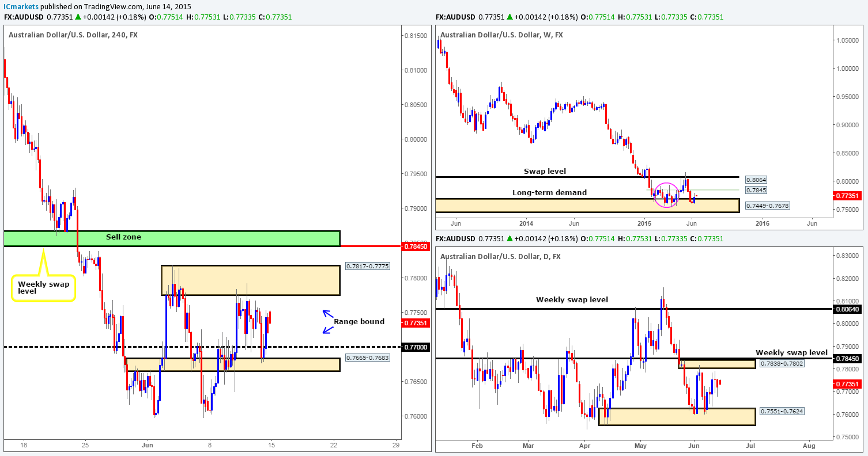The height and width of the screenshot is (456, 868).
Task: Click the 'Swap level' label on weekly chart
Action: pos(545,171)
